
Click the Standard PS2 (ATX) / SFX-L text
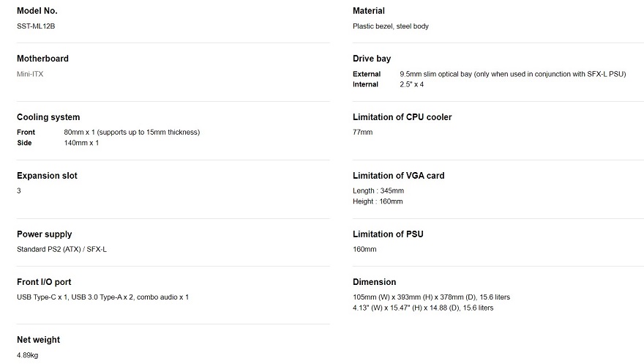click(61, 249)
